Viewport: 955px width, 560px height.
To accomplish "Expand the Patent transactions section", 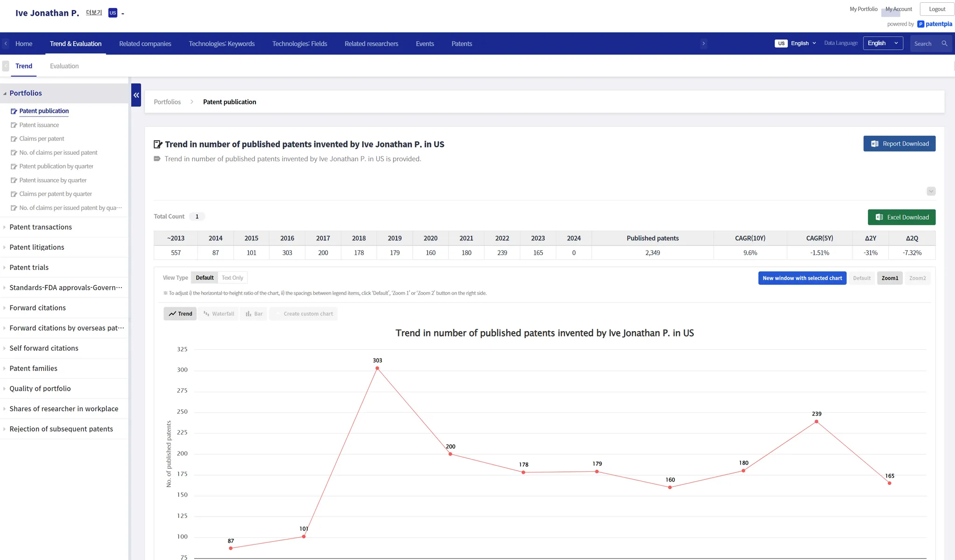I will (x=41, y=227).
